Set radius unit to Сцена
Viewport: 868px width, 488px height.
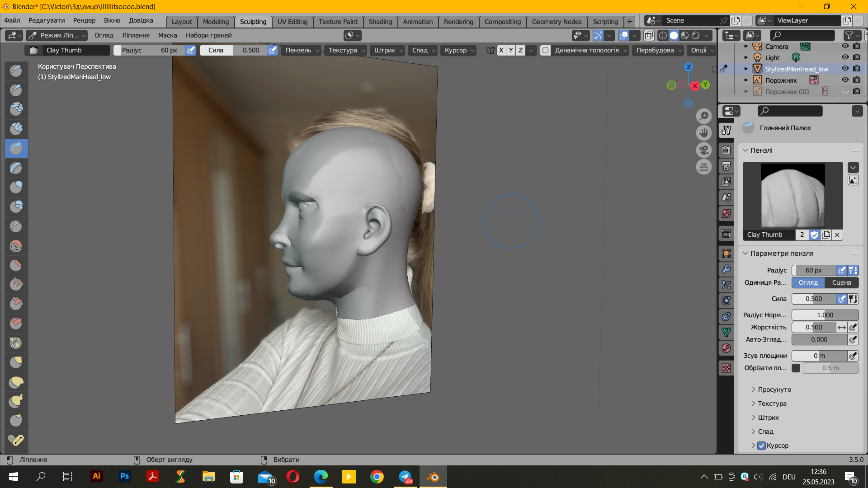841,282
